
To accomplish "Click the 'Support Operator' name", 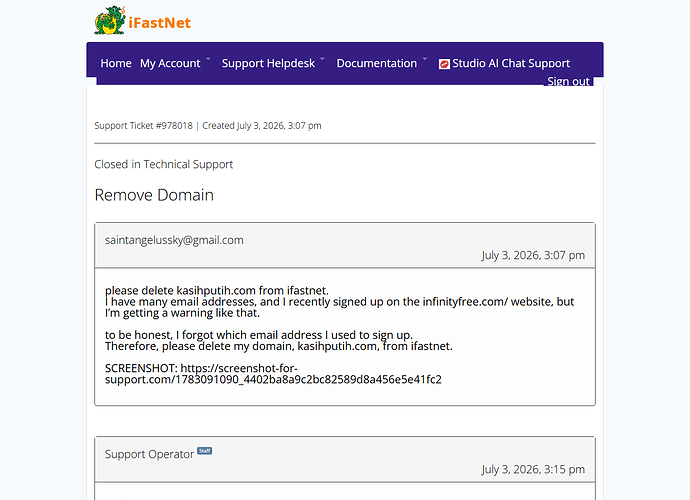I will [x=149, y=454].
